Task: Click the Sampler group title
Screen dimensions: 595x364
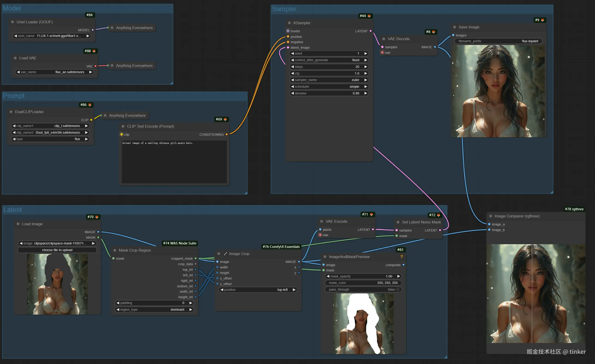Action: click(x=284, y=9)
